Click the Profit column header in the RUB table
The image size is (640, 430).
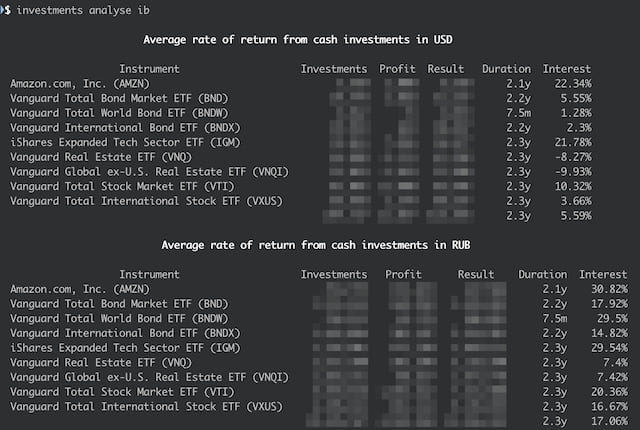click(x=403, y=275)
